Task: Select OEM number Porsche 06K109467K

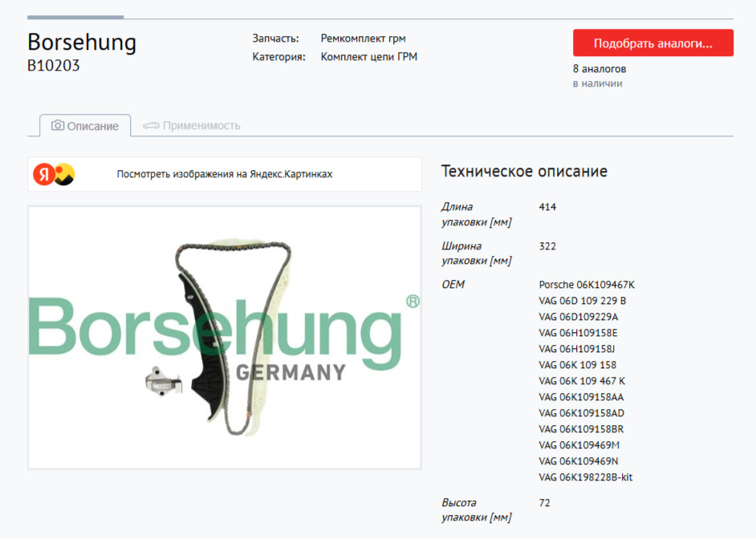Action: coord(587,285)
